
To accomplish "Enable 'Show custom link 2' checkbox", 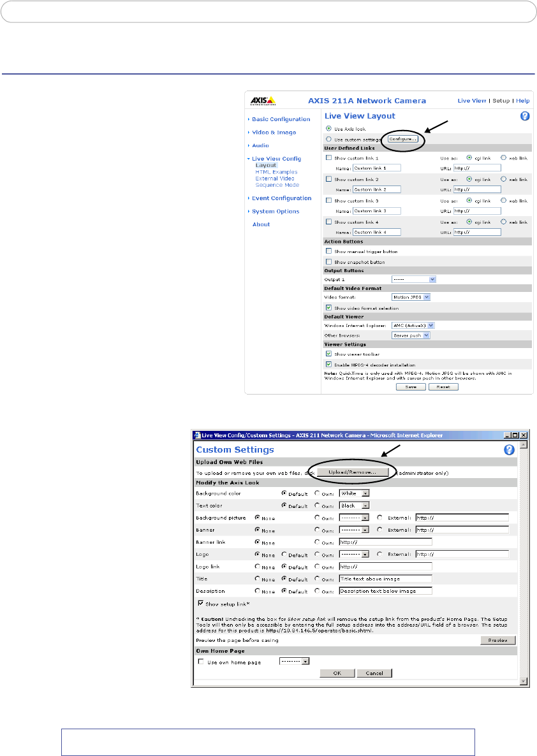I will 328,179.
